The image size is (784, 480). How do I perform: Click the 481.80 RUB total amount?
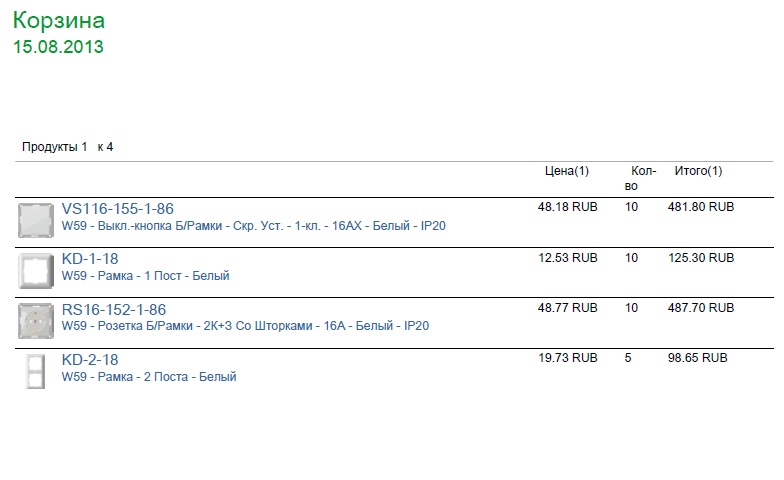(x=701, y=207)
